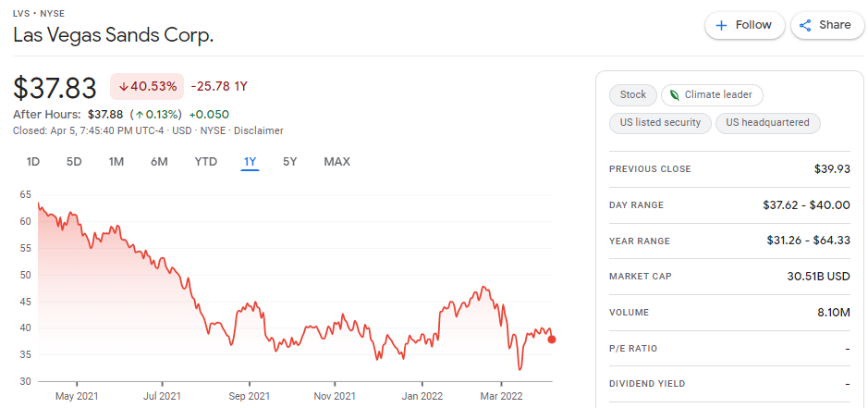Click the plus icon on Follow button
This screenshot has width=868, height=408.
point(721,26)
